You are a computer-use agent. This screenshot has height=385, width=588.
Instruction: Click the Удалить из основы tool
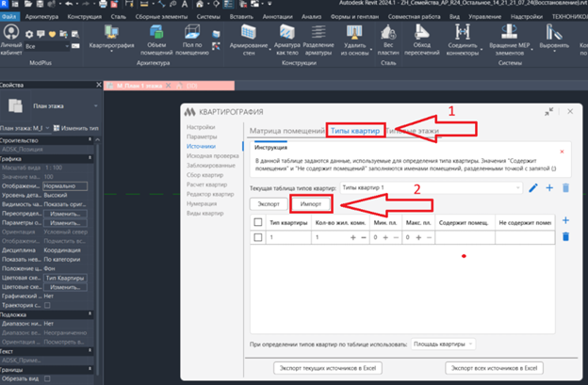pos(354,40)
